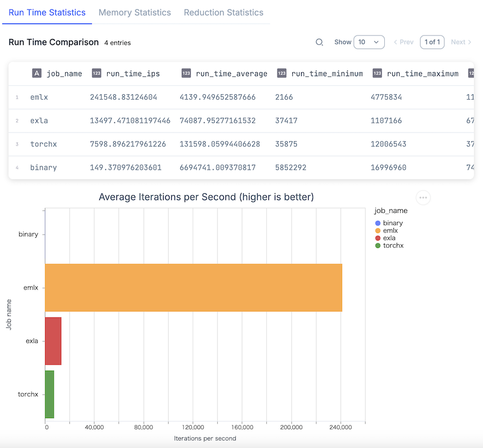Click the 4 entries count label
Image resolution: width=483 pixels, height=448 pixels.
pyautogui.click(x=118, y=43)
